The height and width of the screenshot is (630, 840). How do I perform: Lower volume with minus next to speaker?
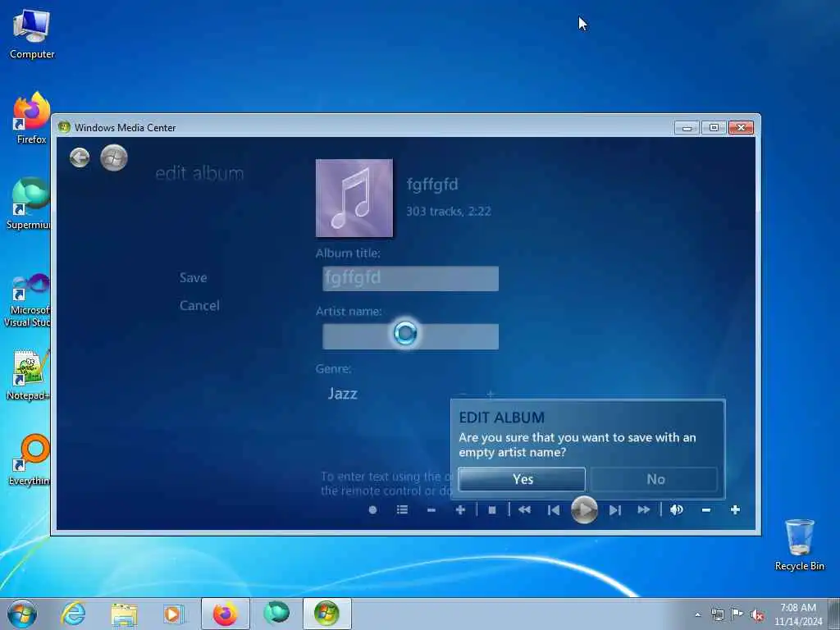[x=706, y=510]
